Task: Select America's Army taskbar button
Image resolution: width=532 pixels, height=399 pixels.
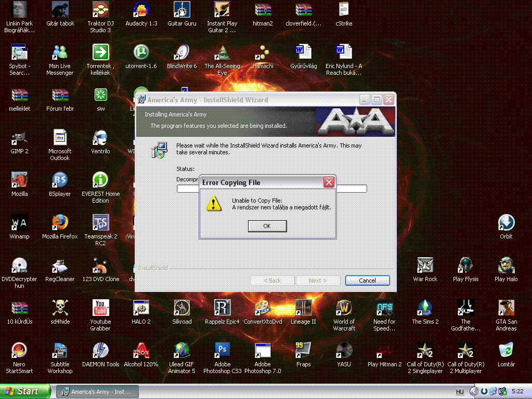Action: tap(99, 391)
